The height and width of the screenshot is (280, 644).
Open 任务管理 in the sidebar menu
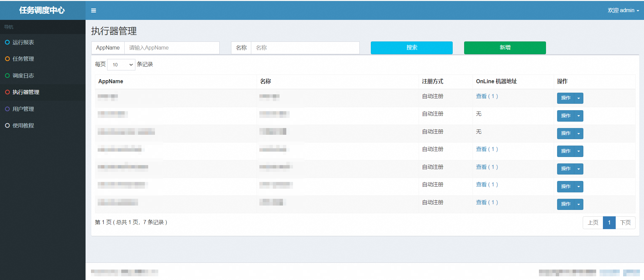tap(23, 59)
